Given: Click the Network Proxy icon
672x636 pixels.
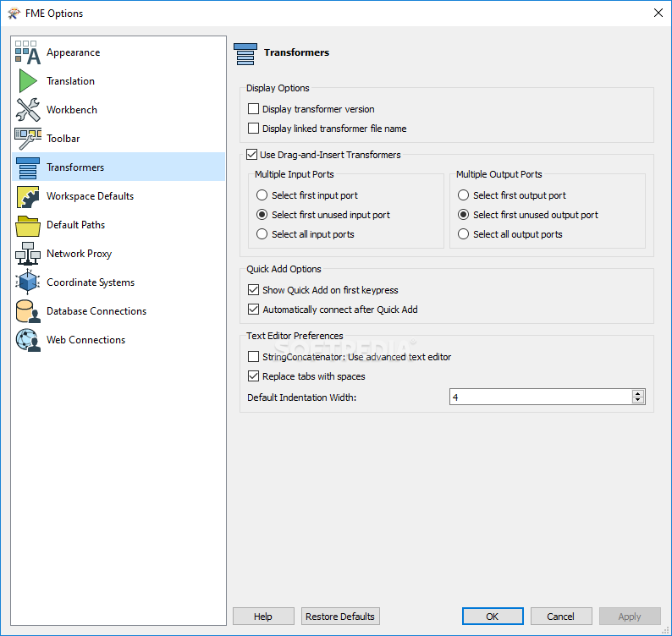Looking at the screenshot, I should 28,254.
